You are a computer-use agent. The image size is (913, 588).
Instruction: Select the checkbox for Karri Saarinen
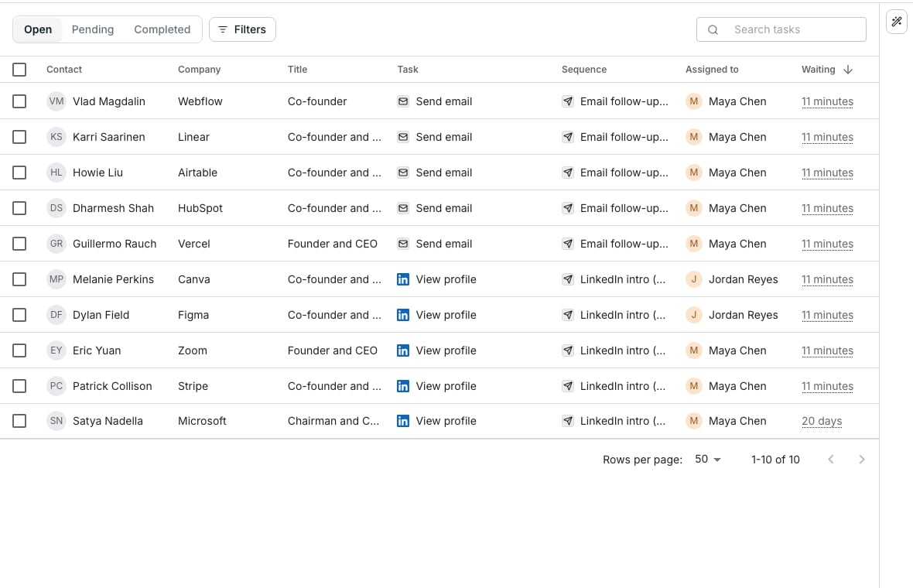click(19, 137)
